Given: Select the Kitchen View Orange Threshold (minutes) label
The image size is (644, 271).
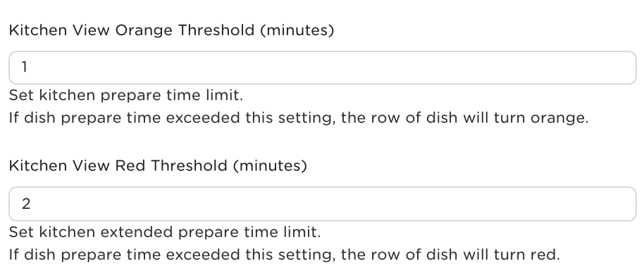Looking at the screenshot, I should pyautogui.click(x=171, y=30).
